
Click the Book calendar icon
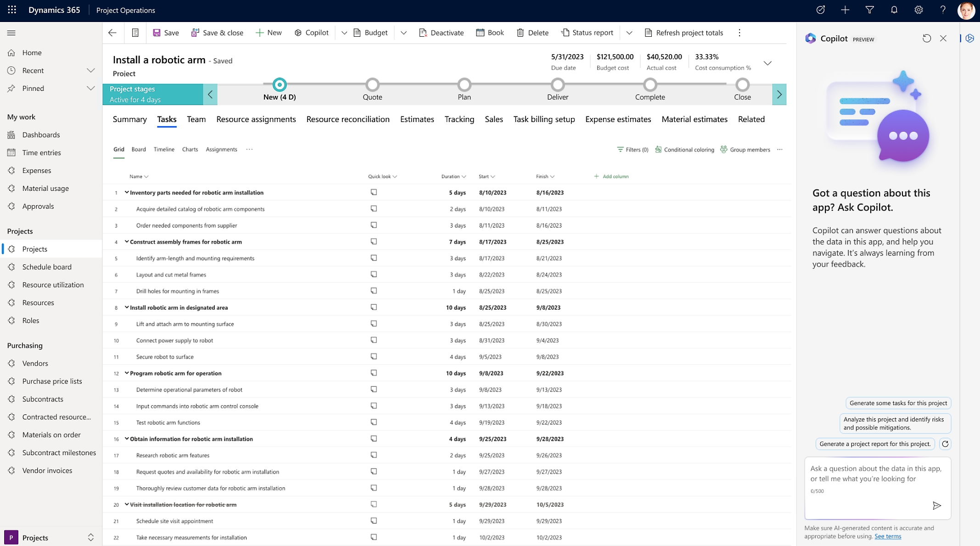pos(480,33)
